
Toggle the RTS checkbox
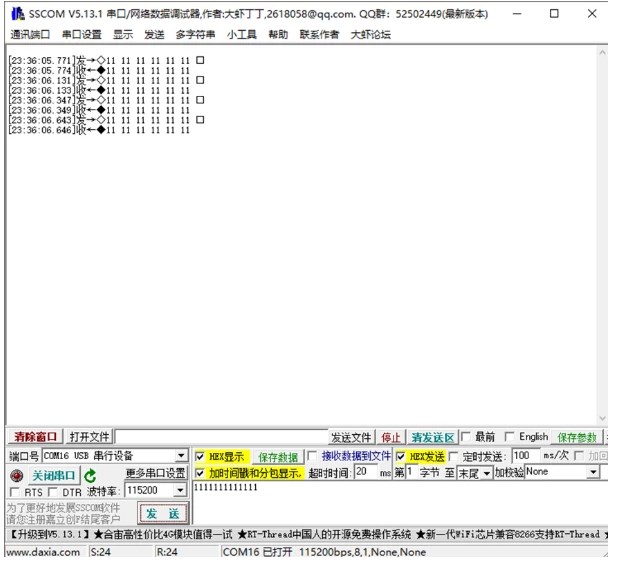[15, 492]
